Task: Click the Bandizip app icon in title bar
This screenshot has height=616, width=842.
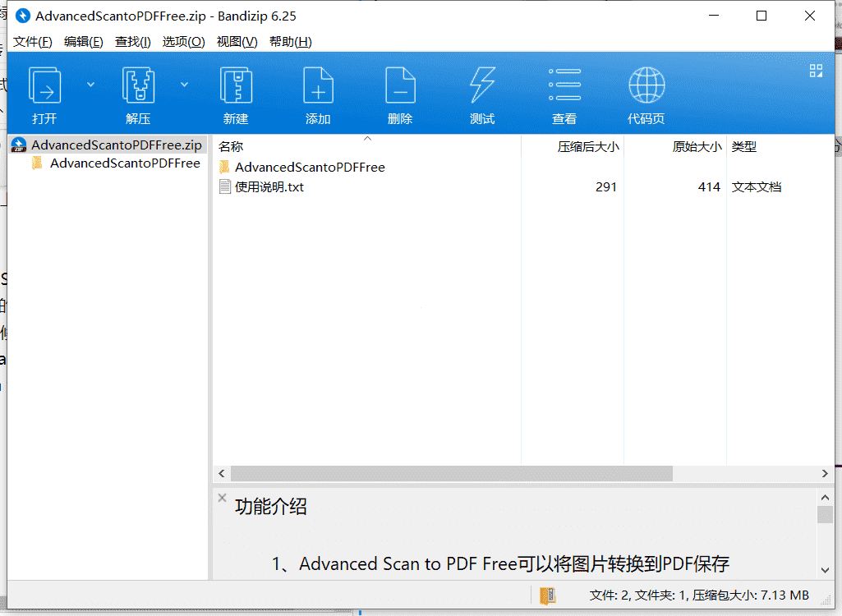Action: [x=23, y=16]
